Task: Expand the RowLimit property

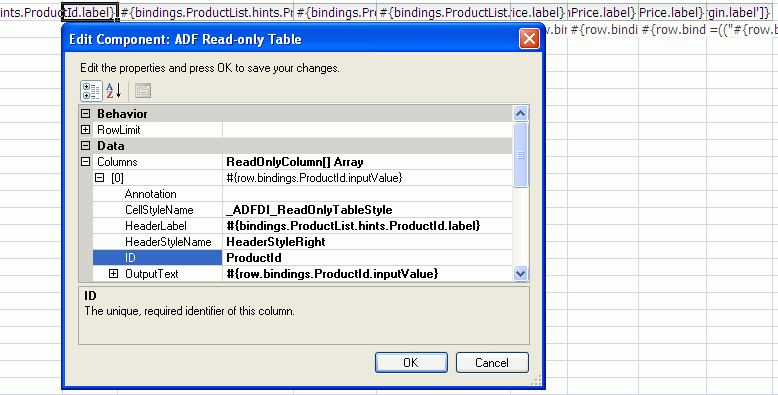Action: 85,130
